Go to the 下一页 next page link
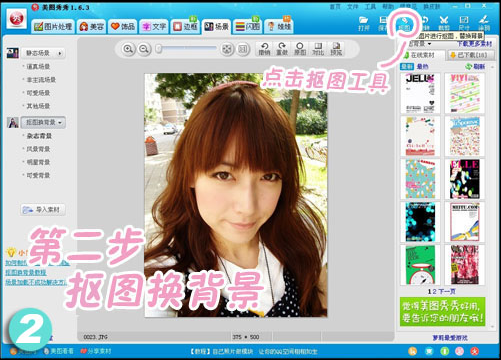The width and height of the screenshot is (501, 360). tap(447, 291)
